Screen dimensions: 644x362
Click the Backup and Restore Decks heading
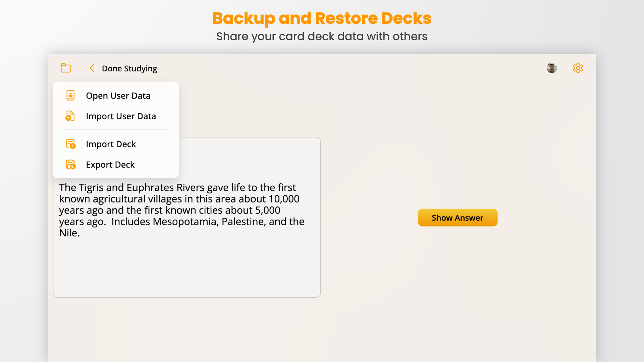pos(322,18)
